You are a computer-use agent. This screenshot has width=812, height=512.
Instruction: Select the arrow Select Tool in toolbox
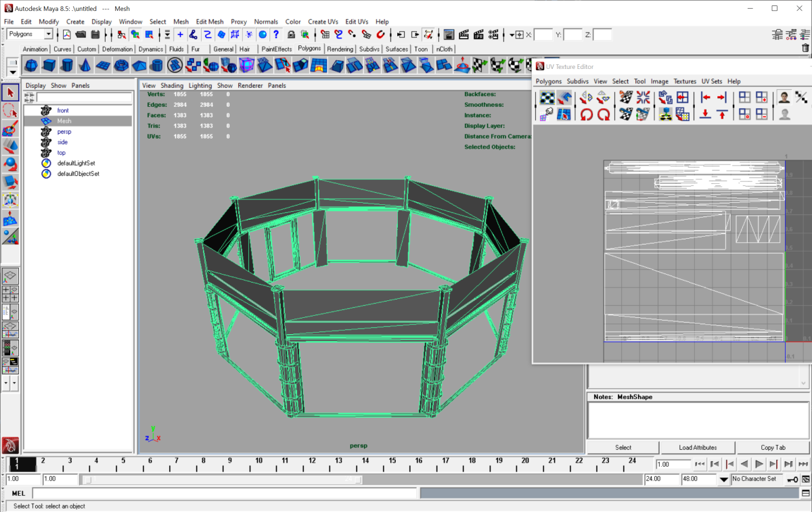pos(10,93)
